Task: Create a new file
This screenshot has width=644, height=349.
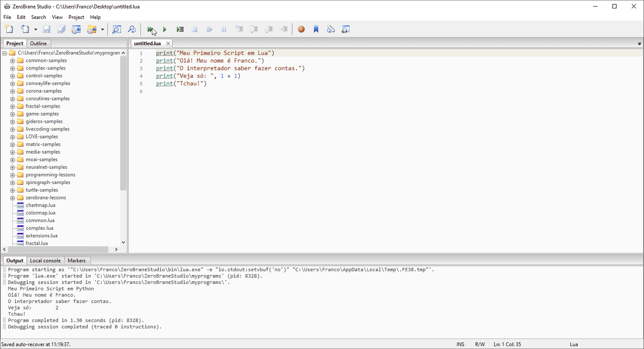Action: (8, 29)
